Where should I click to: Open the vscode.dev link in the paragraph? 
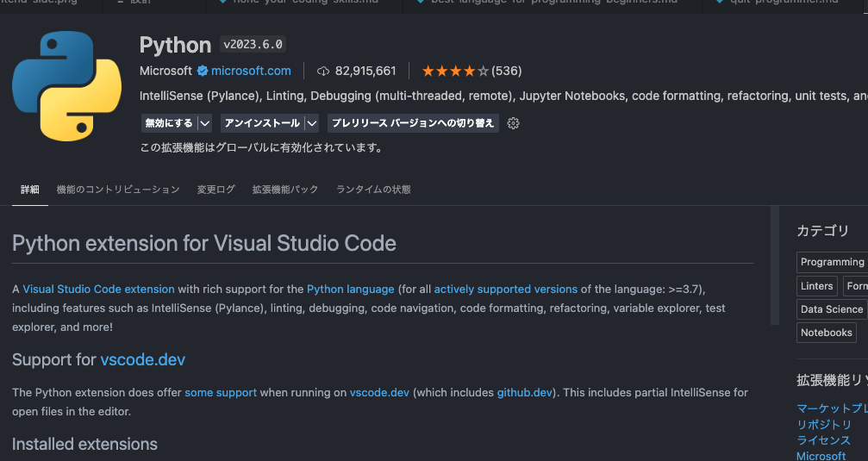pos(379,392)
